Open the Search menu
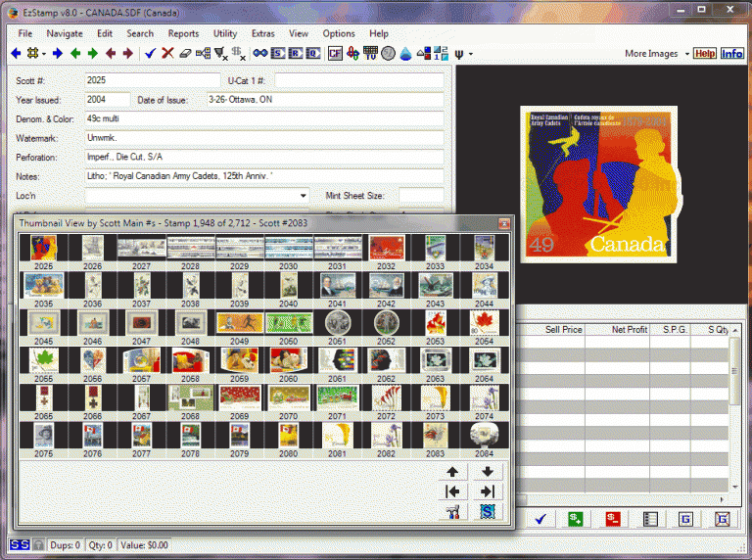 (x=140, y=33)
